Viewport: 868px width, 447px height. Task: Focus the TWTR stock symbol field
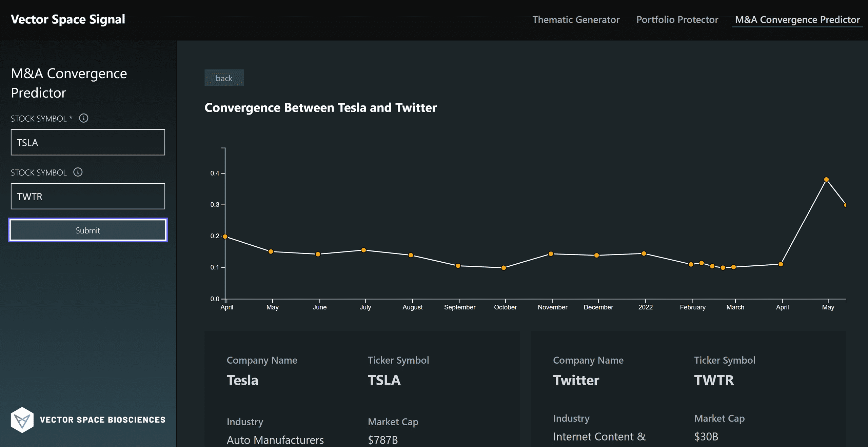88,196
